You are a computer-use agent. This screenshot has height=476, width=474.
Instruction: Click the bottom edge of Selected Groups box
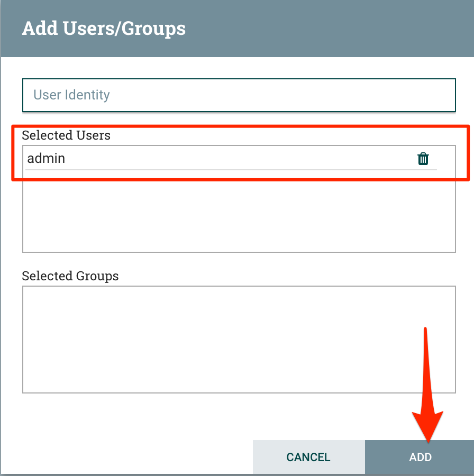pos(239,393)
